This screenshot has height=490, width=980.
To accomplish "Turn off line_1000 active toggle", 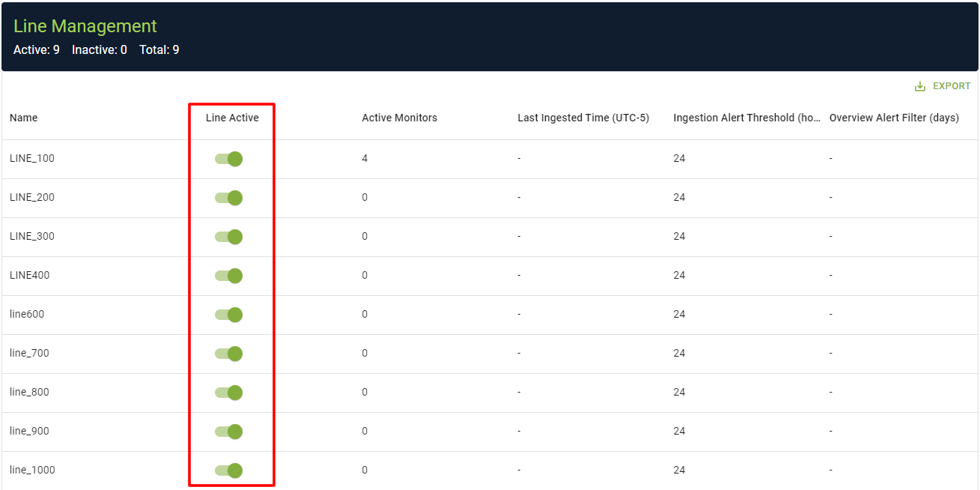I will coord(229,471).
